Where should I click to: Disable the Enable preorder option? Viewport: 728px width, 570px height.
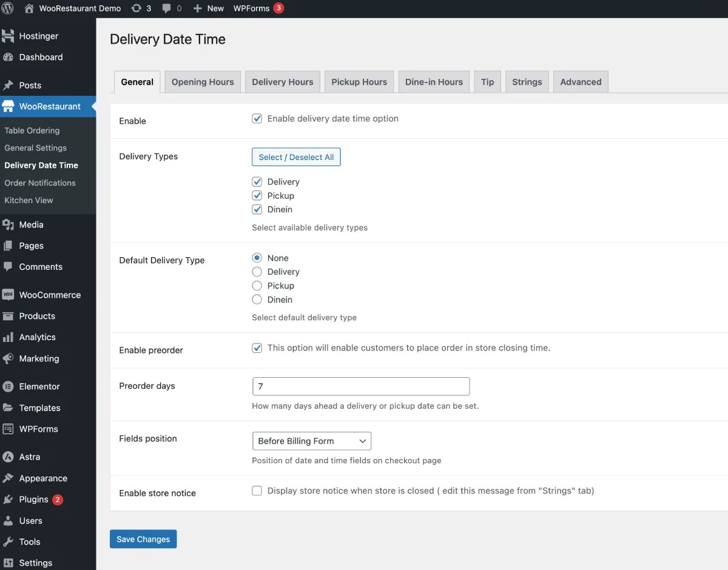pyautogui.click(x=257, y=347)
